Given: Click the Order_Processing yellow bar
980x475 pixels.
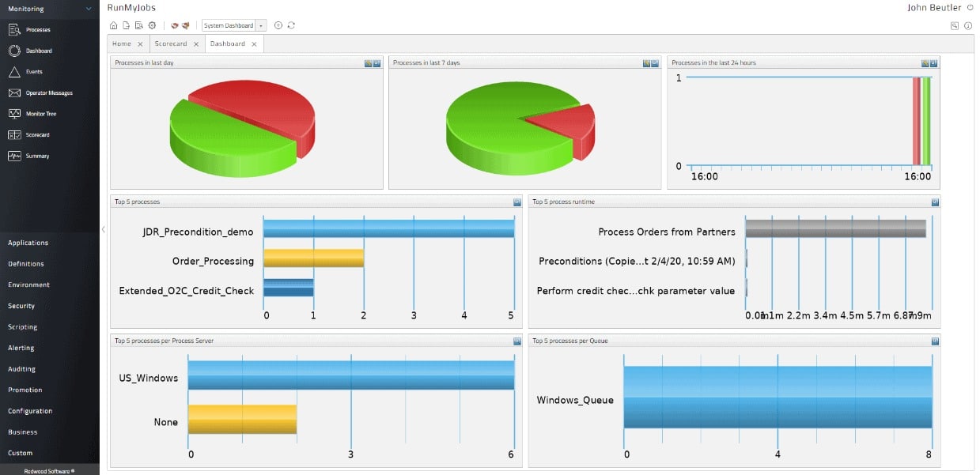Looking at the screenshot, I should coord(313,258).
